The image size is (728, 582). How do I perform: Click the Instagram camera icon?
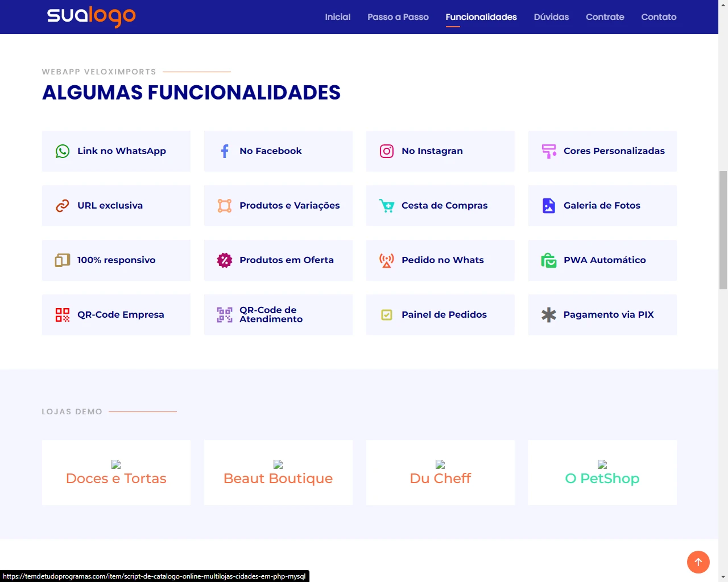tap(387, 151)
